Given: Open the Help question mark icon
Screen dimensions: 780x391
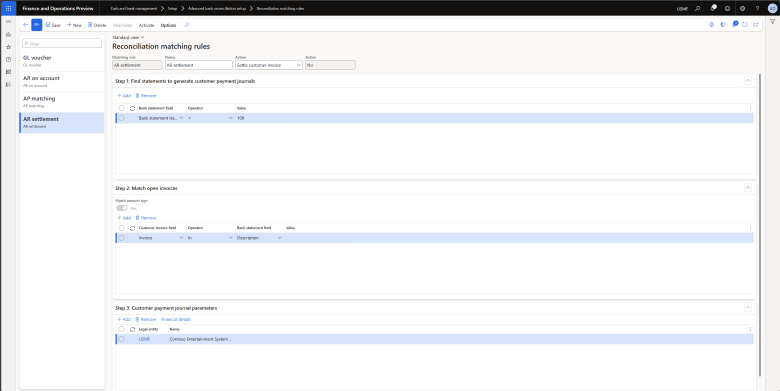Looking at the screenshot, I should click(757, 8).
